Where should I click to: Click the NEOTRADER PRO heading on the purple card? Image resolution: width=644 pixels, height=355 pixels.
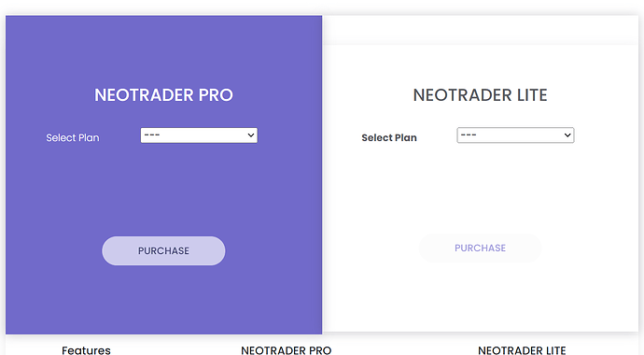click(163, 95)
